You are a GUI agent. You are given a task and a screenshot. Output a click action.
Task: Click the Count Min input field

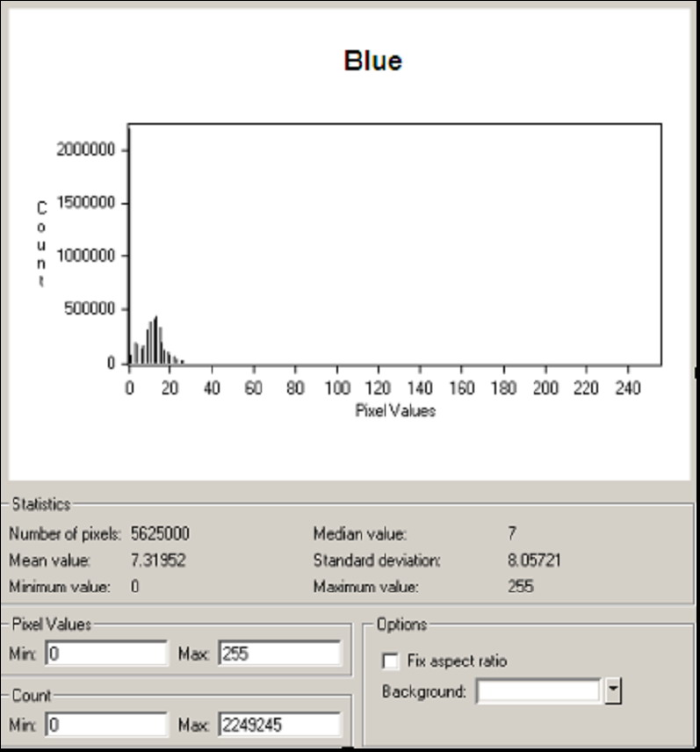point(106,725)
